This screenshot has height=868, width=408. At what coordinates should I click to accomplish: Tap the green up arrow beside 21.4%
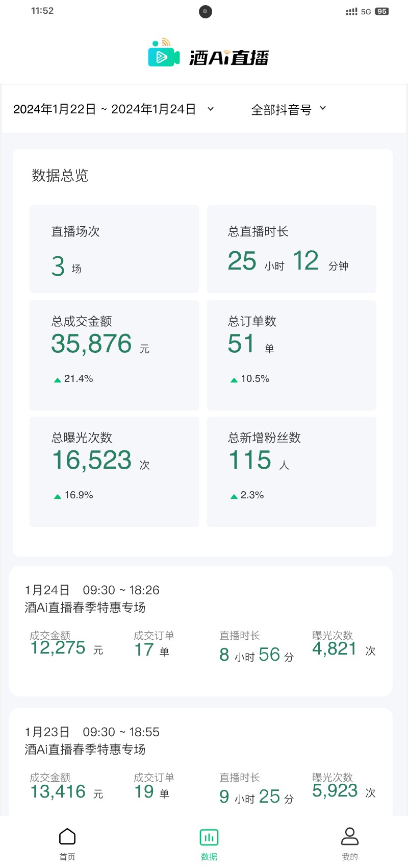click(58, 379)
